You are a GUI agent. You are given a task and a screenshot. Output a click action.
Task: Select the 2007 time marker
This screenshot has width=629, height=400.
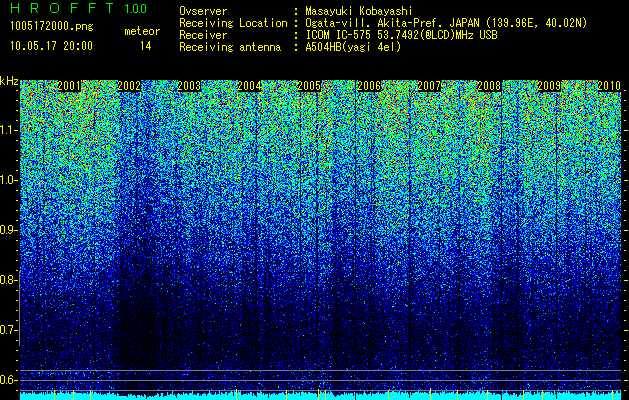(x=429, y=86)
